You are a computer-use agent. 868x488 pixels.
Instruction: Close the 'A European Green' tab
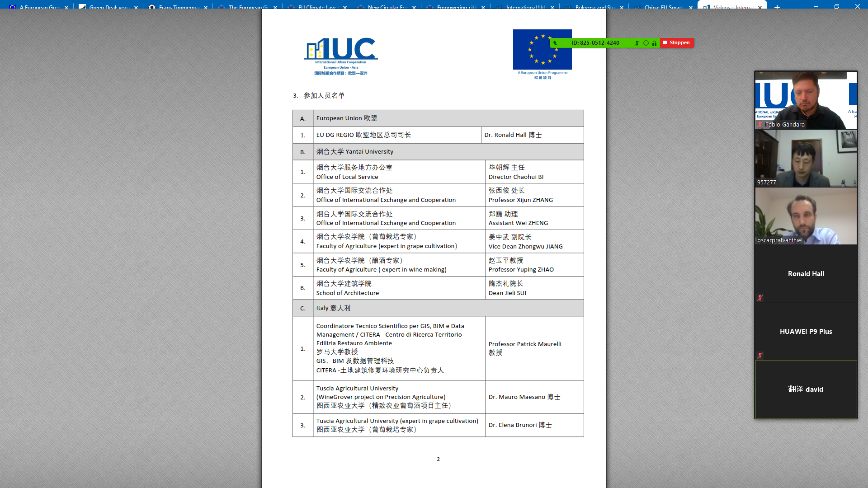pos(66,7)
